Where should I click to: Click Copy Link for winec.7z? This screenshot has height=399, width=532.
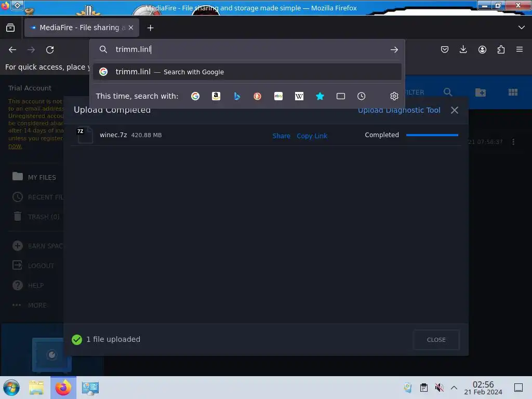(x=312, y=136)
